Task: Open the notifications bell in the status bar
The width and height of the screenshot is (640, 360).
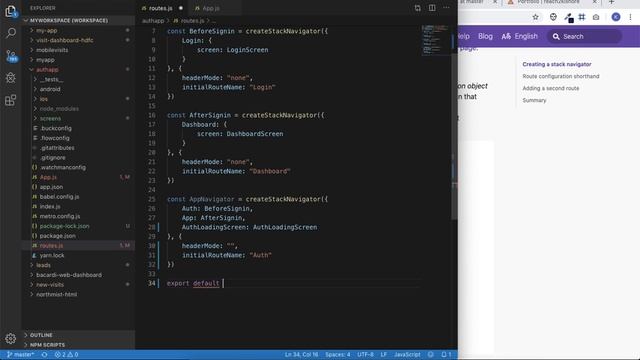Action: pyautogui.click(x=446, y=355)
